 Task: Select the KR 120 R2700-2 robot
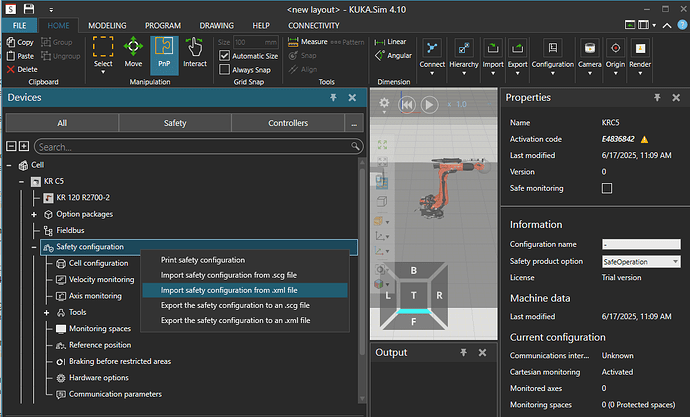(x=83, y=198)
